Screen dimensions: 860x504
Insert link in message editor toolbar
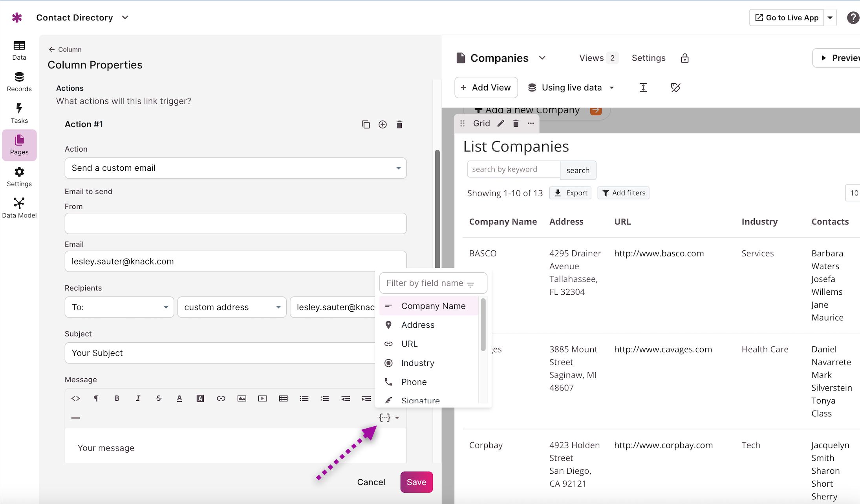[x=221, y=398]
